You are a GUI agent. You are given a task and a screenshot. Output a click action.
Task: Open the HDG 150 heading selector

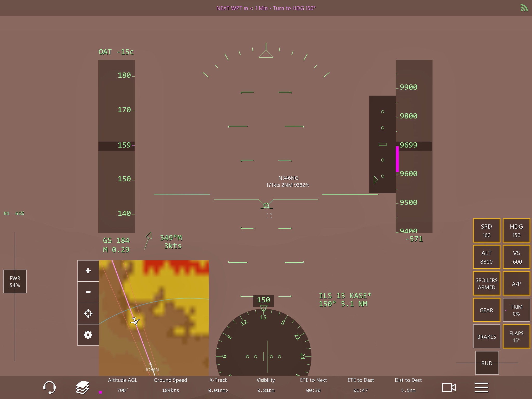516,230
